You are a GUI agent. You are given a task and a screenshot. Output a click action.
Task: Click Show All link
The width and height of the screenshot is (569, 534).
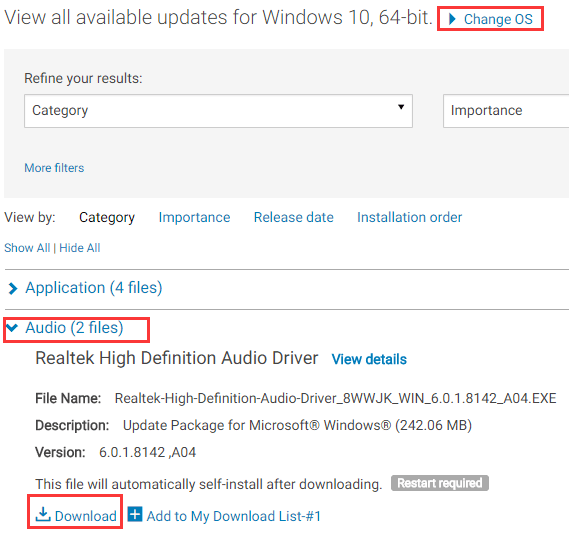coord(27,248)
